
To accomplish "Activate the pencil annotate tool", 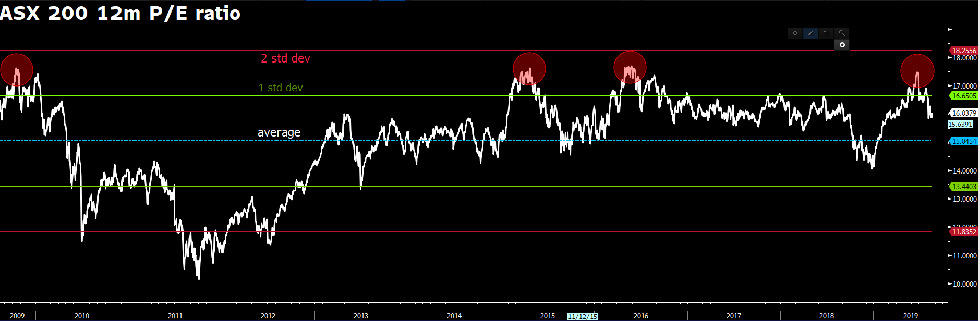I will pyautogui.click(x=810, y=33).
